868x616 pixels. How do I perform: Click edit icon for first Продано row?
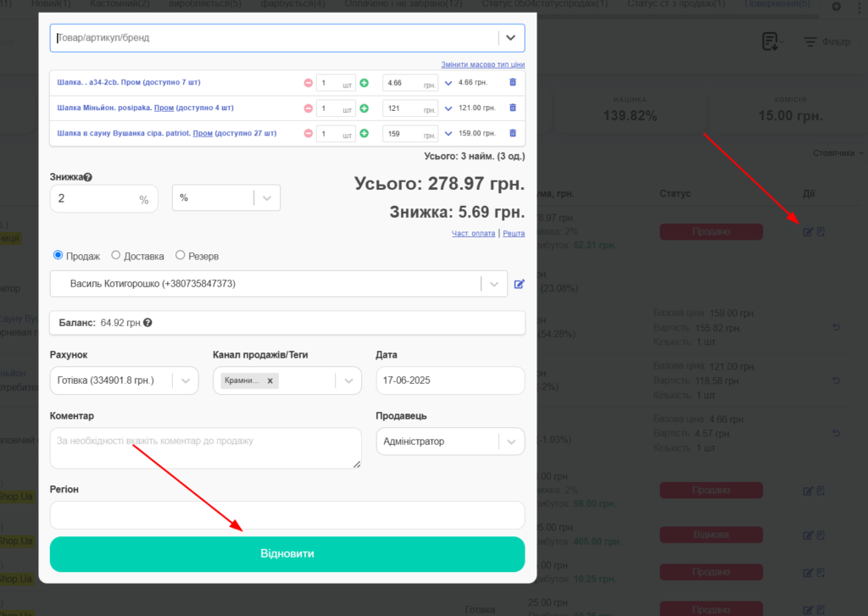coord(808,232)
